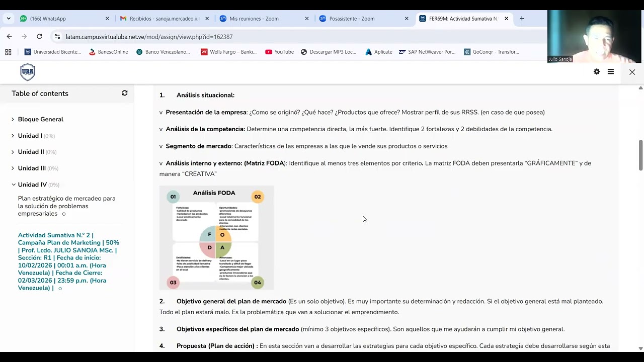Click 'Presentación de la empresa' text
The image size is (644, 362).
tap(206, 112)
